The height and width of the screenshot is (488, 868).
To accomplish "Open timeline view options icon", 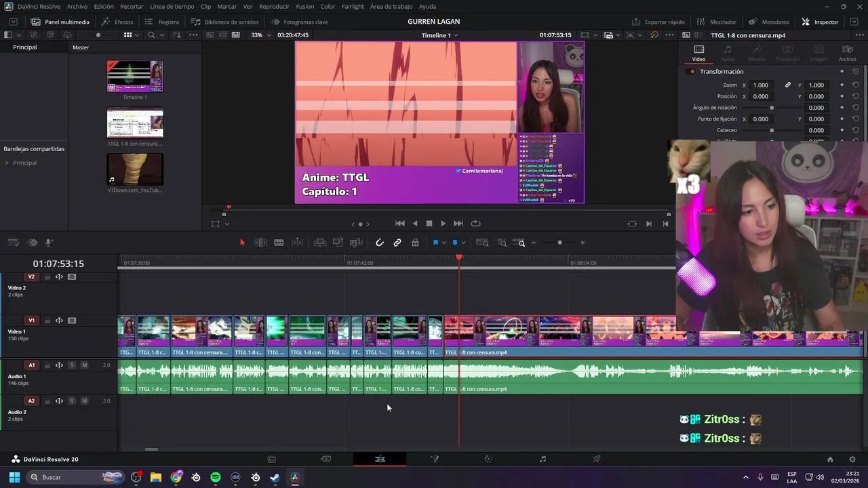I will (13, 243).
